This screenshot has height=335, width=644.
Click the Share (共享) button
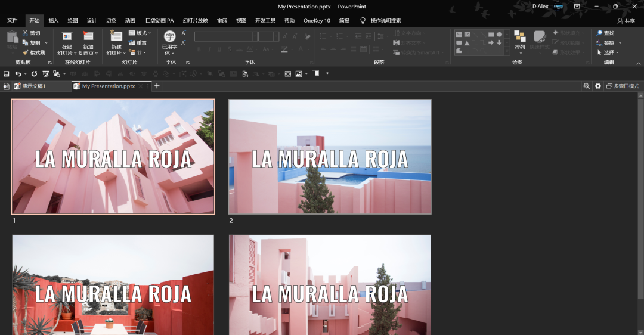626,20
